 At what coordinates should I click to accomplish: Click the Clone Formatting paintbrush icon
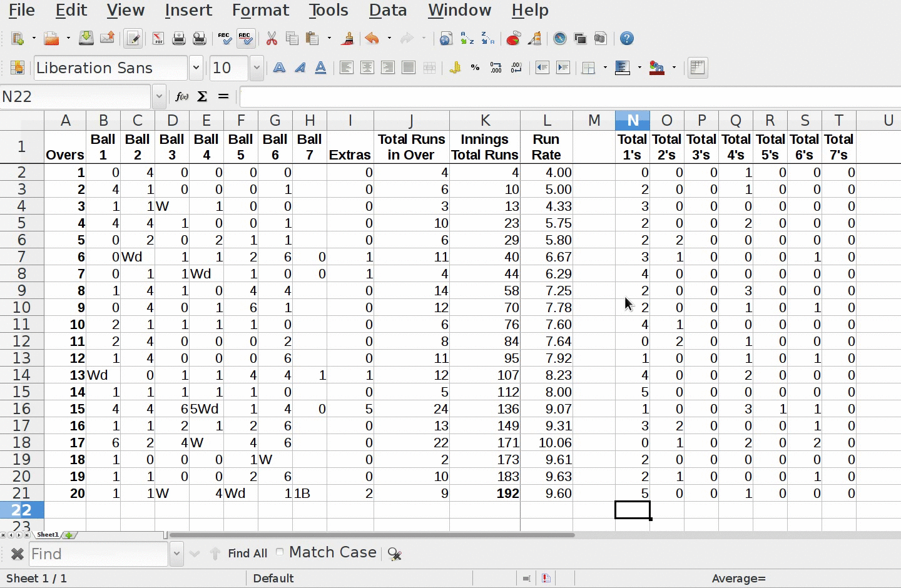click(347, 39)
